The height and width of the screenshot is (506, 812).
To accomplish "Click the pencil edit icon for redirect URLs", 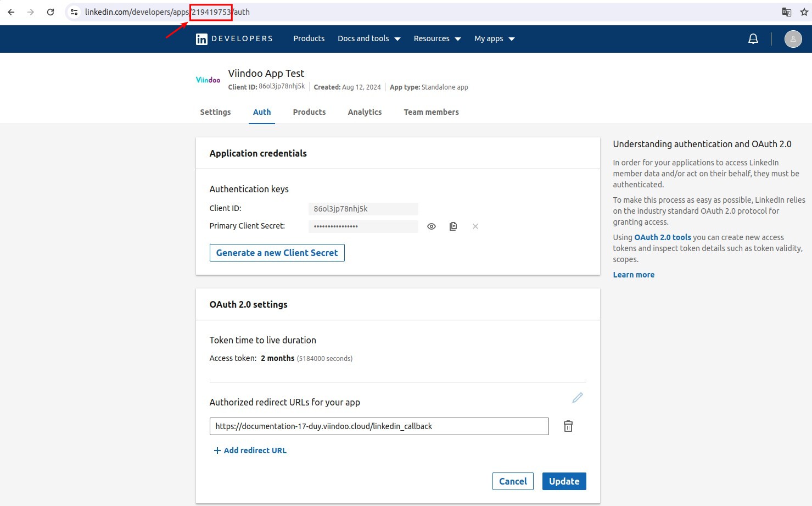I will pyautogui.click(x=578, y=398).
